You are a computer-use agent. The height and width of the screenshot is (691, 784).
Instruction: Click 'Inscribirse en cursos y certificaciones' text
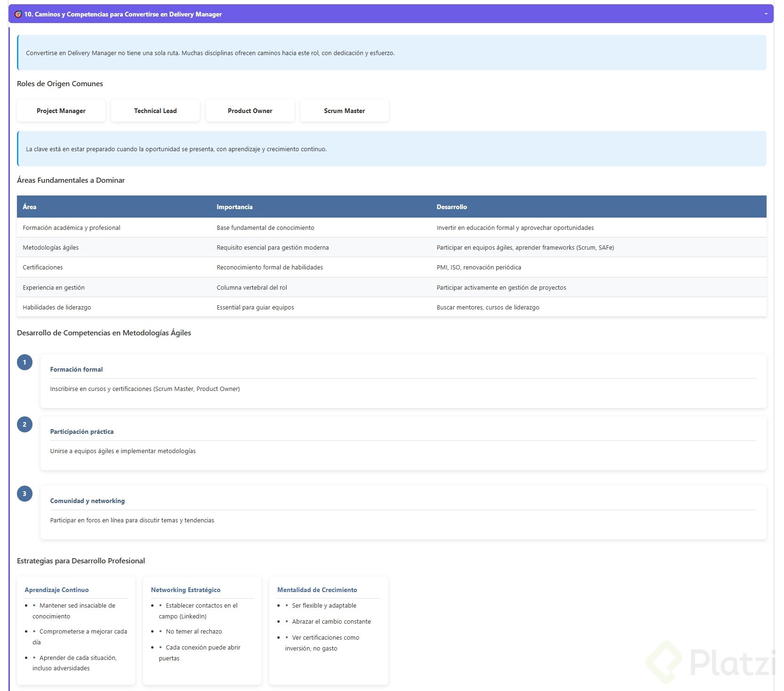(x=145, y=389)
